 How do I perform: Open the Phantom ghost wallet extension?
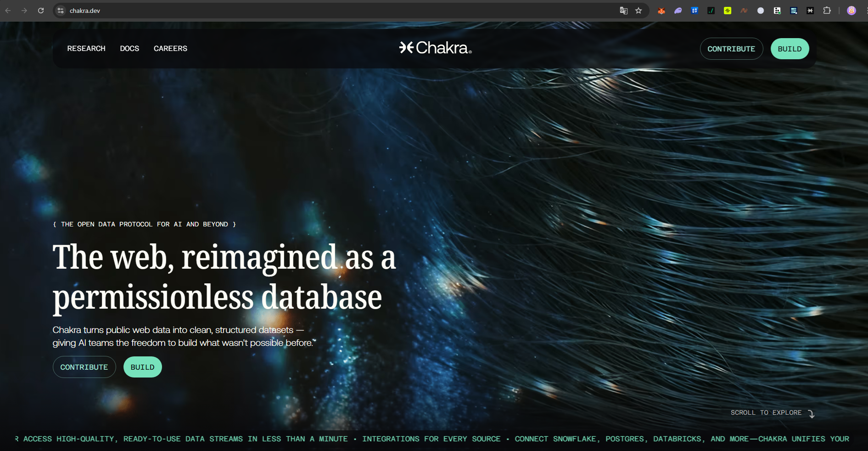[x=678, y=11]
